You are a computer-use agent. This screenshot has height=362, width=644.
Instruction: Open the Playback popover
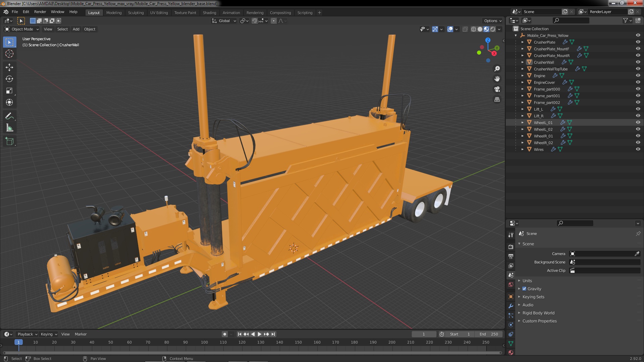click(x=27, y=334)
